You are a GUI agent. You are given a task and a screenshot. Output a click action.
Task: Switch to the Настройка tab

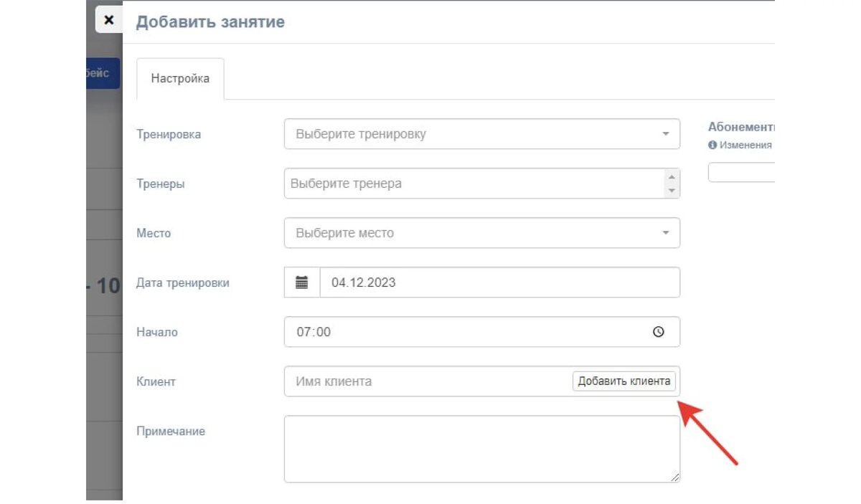click(x=180, y=79)
